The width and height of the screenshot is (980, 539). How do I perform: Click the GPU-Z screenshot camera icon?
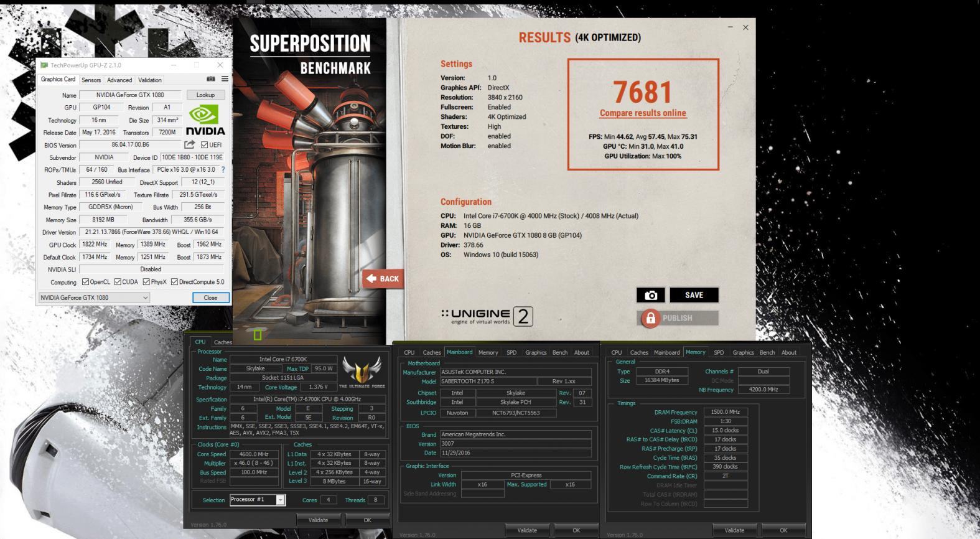click(x=211, y=79)
